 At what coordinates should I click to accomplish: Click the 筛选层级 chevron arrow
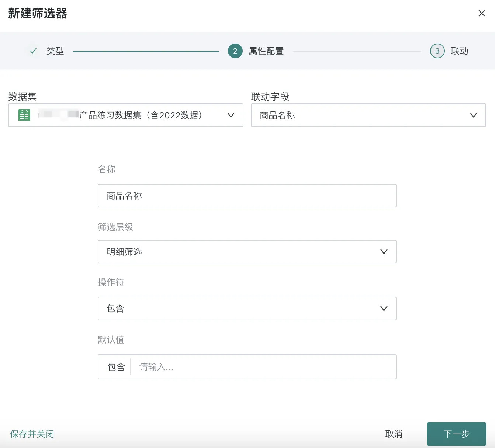pyautogui.click(x=384, y=252)
